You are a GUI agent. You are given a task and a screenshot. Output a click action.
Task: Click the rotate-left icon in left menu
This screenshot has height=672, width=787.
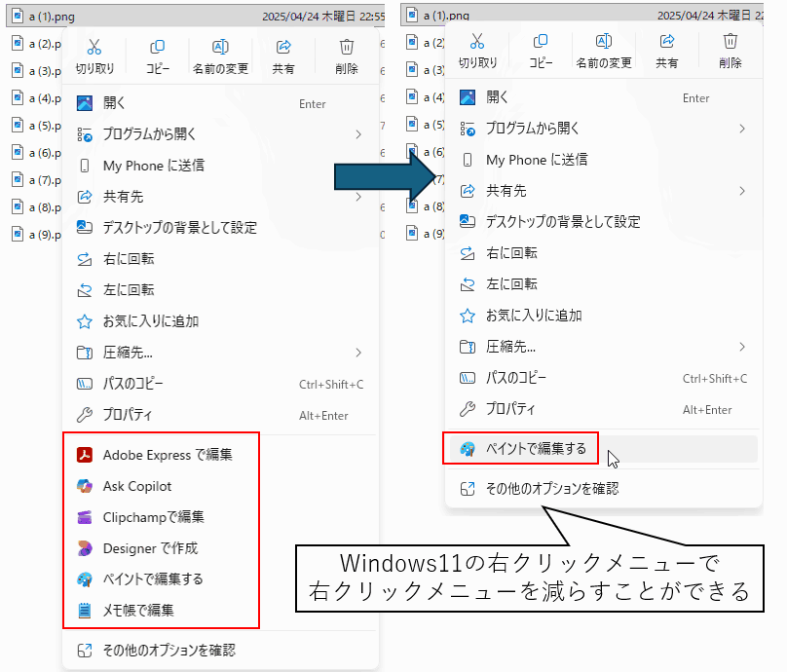85,290
